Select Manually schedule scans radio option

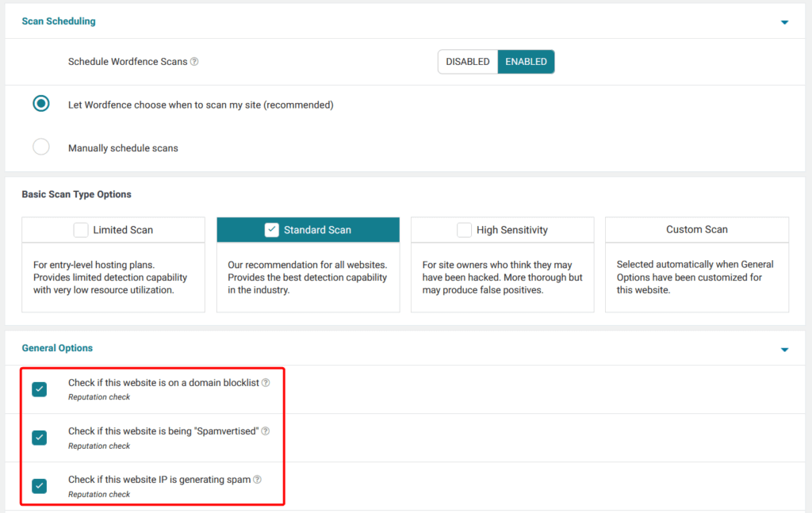point(41,147)
